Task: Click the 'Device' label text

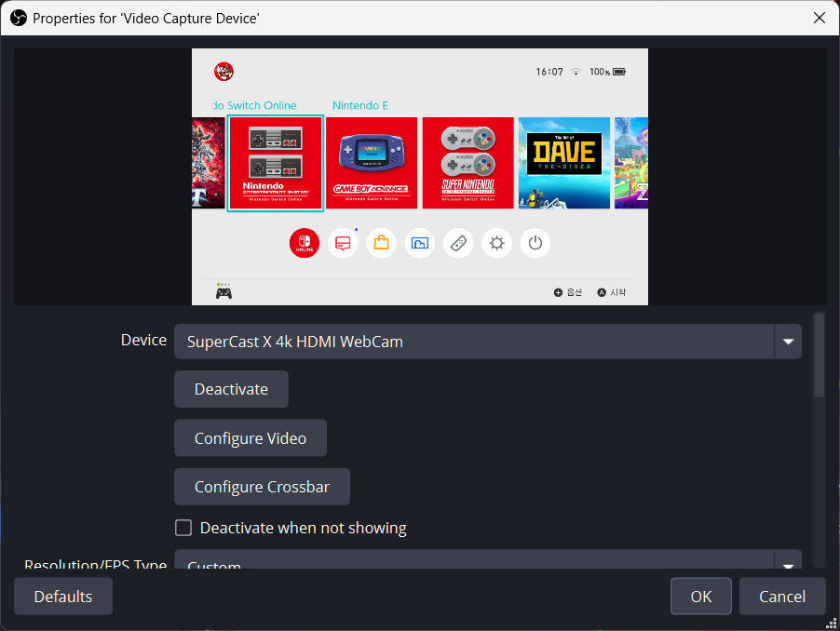Action: pyautogui.click(x=143, y=340)
